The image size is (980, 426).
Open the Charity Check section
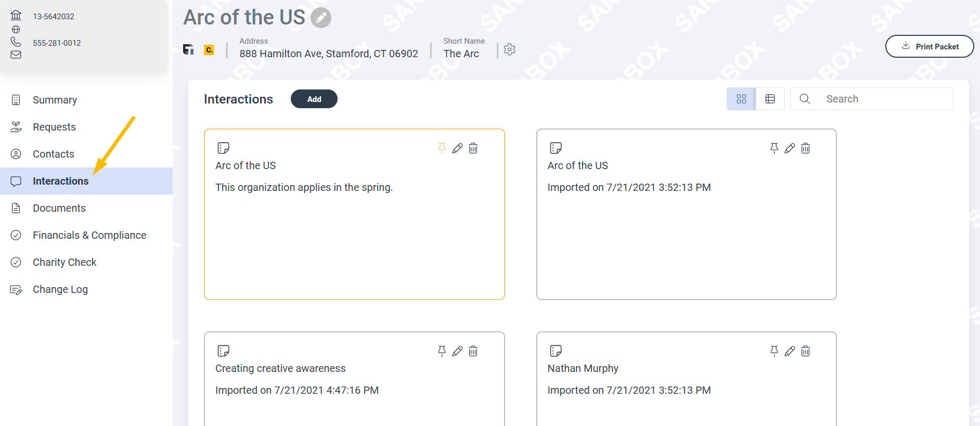[x=86, y=262]
